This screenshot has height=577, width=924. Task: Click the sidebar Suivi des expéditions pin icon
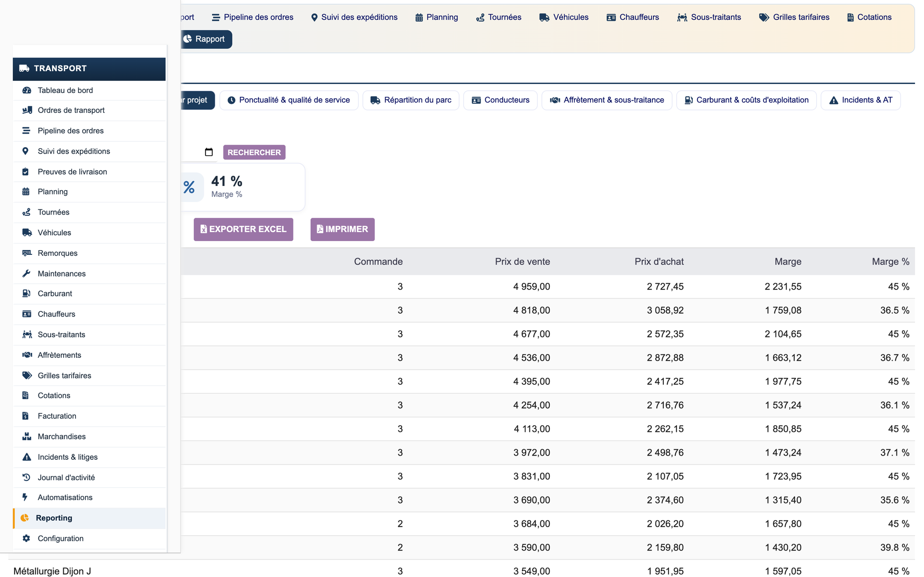[x=26, y=151]
